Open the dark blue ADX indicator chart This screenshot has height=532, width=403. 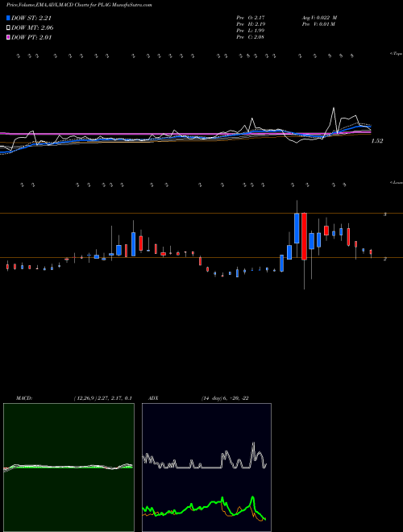[x=206, y=468]
